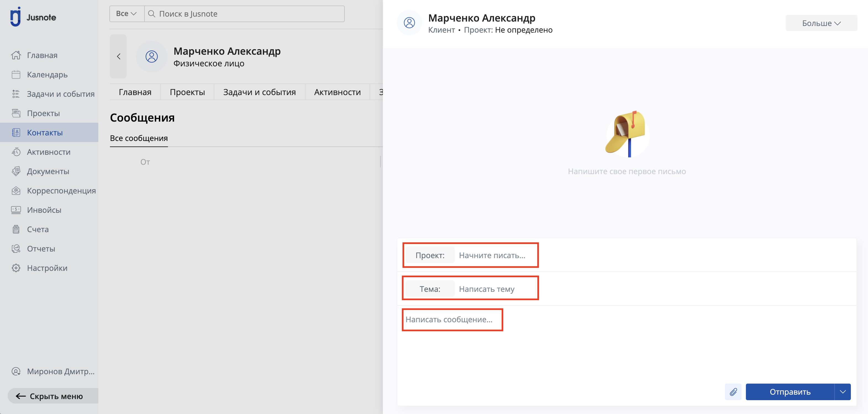868x414 pixels.
Task: Click the Контакты address book icon
Action: 16,132
